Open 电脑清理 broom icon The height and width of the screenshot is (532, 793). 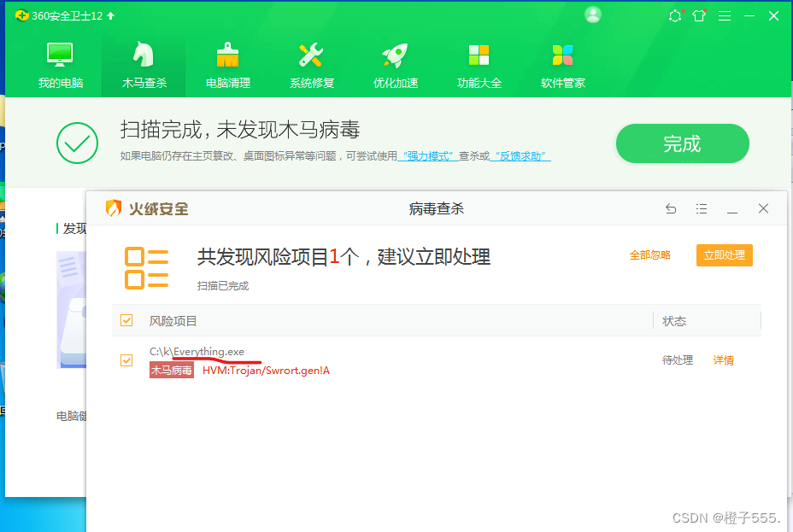(228, 66)
